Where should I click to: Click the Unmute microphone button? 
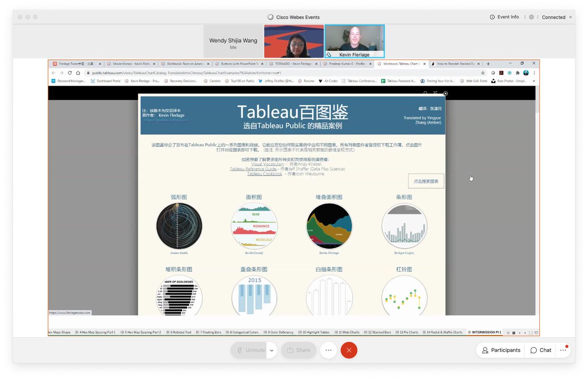pyautogui.click(x=249, y=350)
